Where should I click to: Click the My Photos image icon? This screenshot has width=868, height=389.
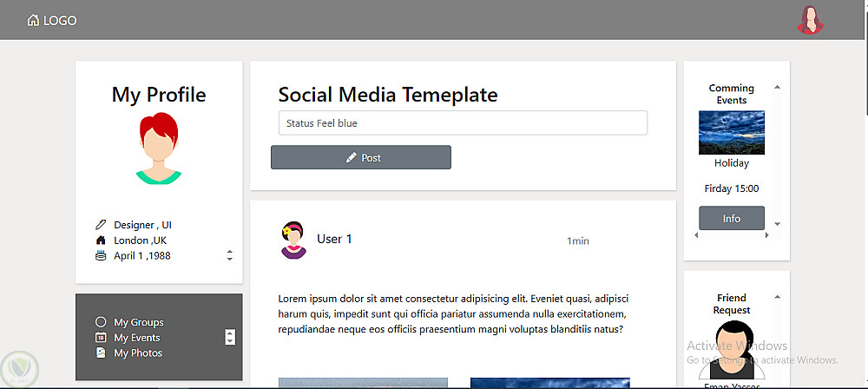101,353
